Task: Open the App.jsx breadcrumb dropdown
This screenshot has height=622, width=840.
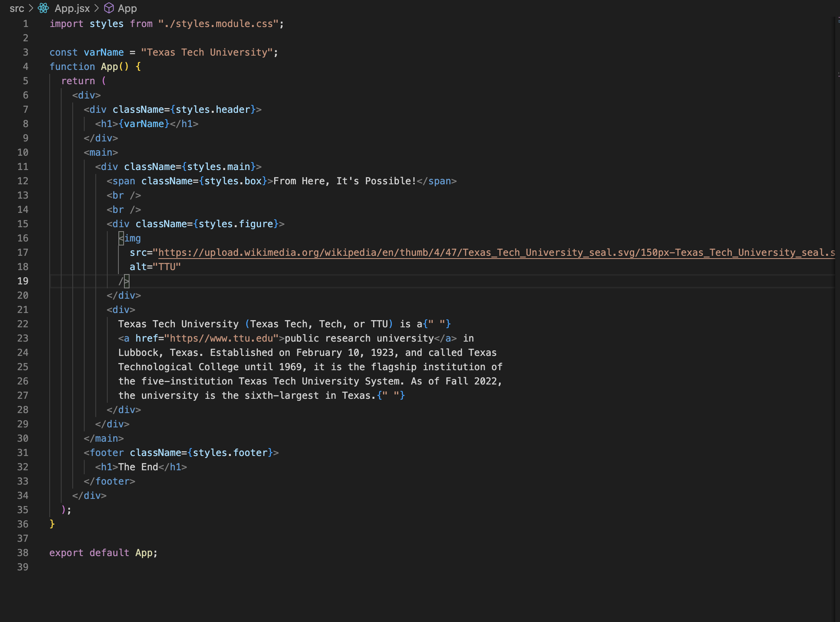Action: 73,8
